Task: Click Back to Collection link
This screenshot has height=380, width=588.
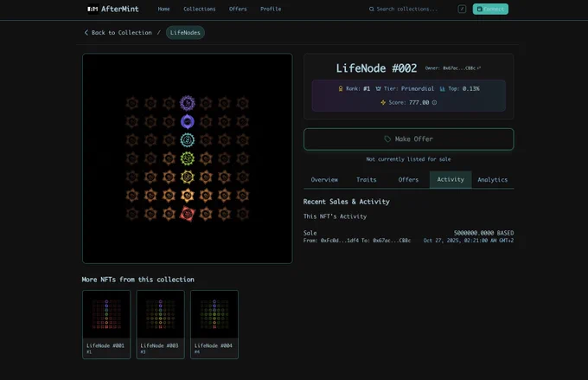Action: point(118,33)
